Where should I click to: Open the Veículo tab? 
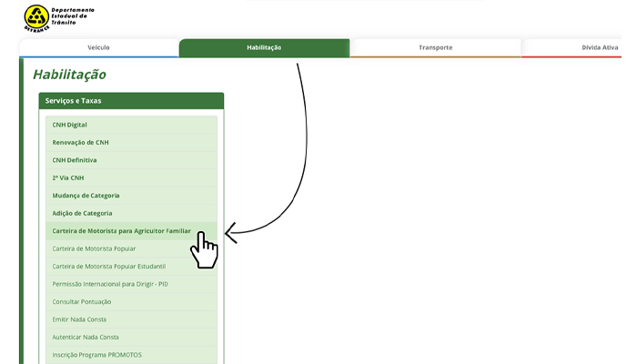(x=98, y=47)
